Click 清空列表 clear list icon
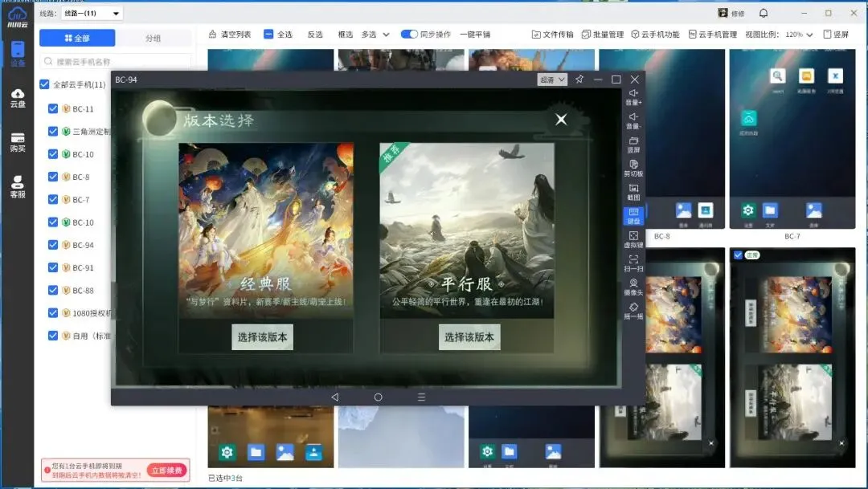 [212, 35]
